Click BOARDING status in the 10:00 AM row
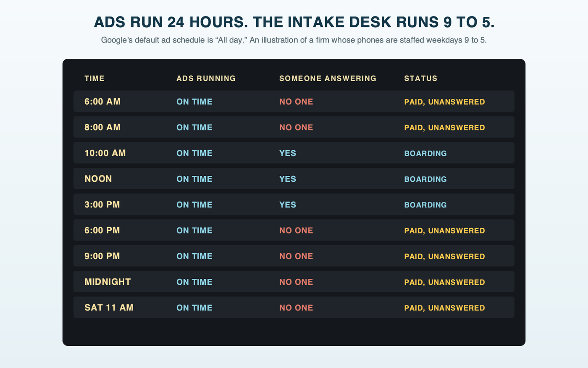588x368 pixels. (x=425, y=153)
